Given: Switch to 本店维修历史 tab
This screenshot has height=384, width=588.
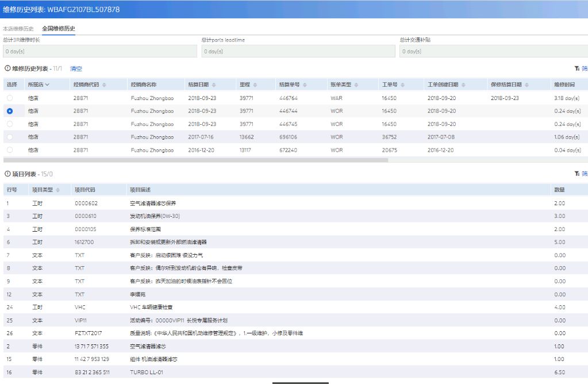Looking at the screenshot, I should pyautogui.click(x=18, y=29).
